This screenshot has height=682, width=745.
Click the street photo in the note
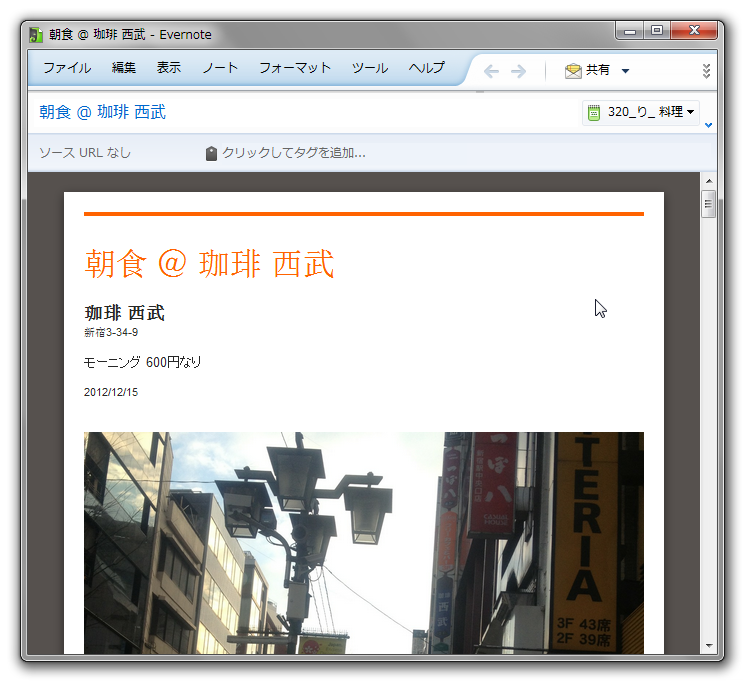363,543
